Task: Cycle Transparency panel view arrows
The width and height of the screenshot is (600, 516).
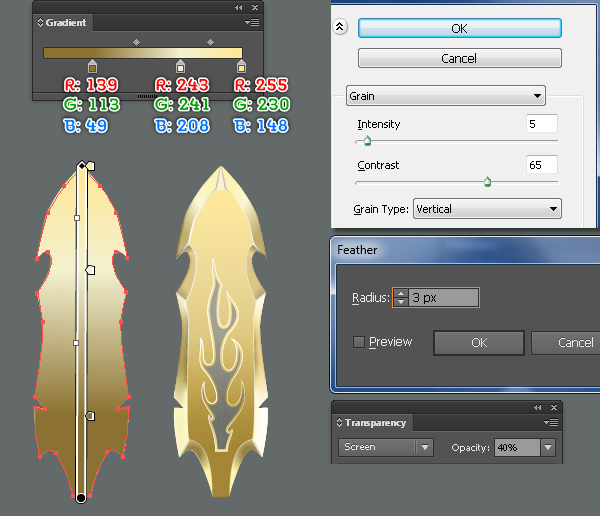Action: click(339, 422)
